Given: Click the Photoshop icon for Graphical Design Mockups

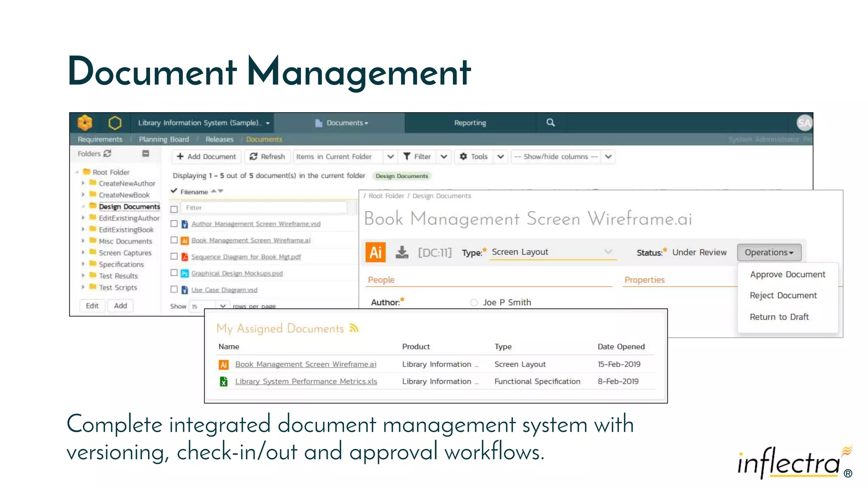Looking at the screenshot, I should pyautogui.click(x=185, y=273).
